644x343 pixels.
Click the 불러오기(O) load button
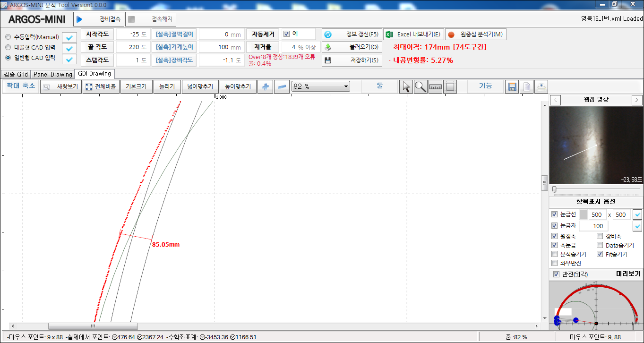(x=352, y=47)
